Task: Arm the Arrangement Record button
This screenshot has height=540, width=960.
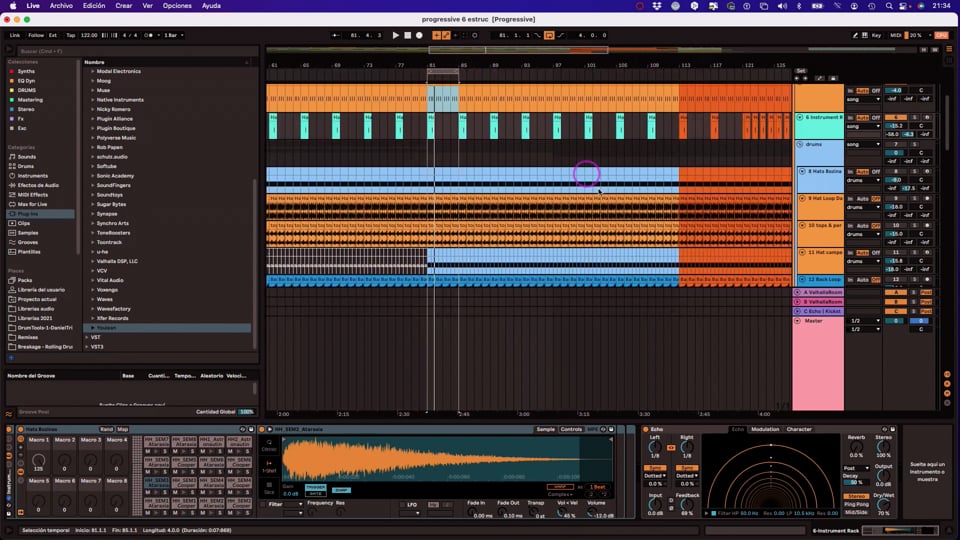Action: (419, 36)
